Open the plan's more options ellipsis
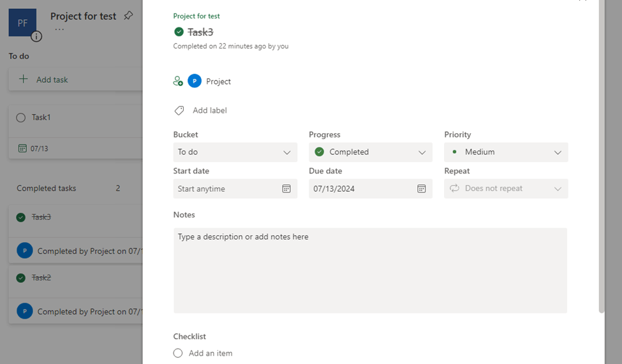 pos(59,29)
